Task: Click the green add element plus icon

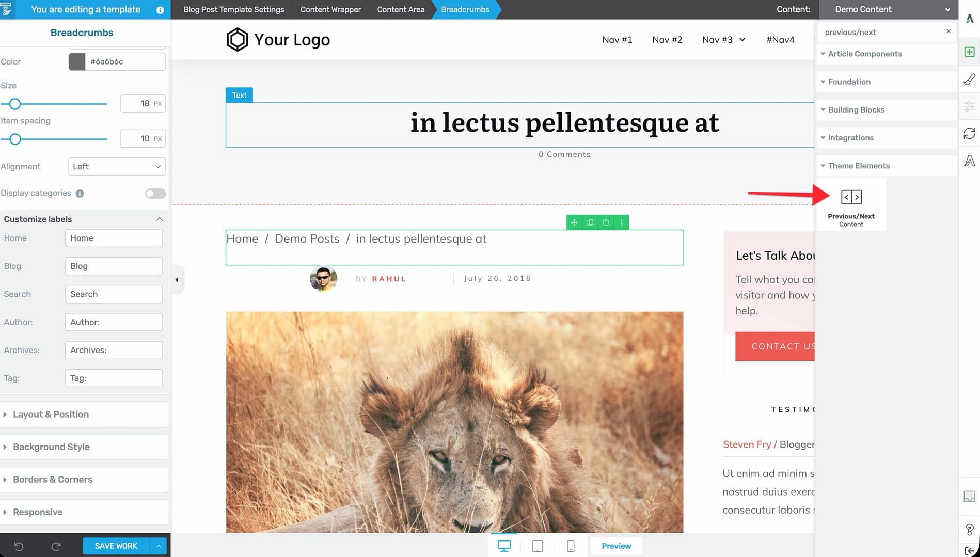Action: click(969, 52)
